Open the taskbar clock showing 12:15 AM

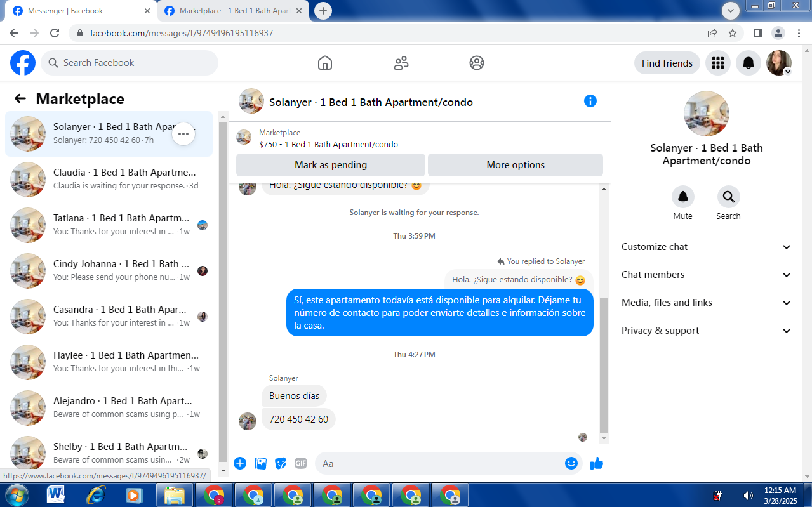point(780,495)
